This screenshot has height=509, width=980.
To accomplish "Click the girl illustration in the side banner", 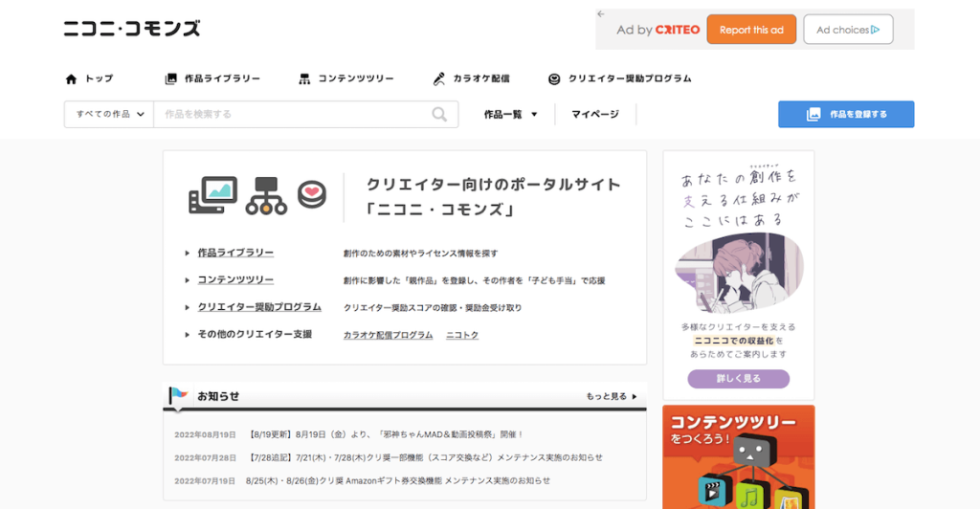I will (x=739, y=273).
